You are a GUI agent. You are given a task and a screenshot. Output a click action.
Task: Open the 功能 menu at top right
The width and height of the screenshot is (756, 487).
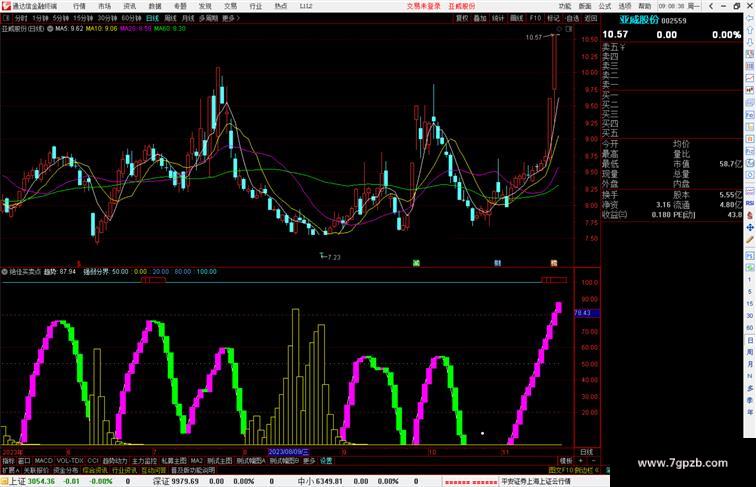[x=565, y=6]
